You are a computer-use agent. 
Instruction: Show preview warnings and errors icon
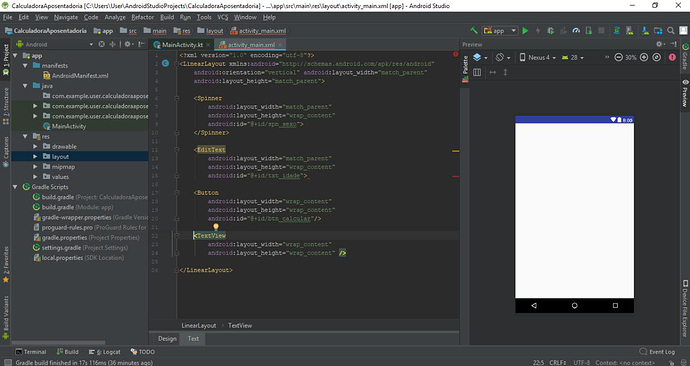pos(672,58)
